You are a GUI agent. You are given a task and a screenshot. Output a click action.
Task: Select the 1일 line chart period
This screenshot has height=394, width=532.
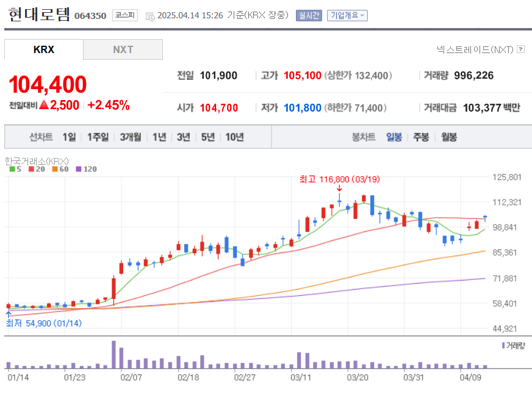(69, 137)
